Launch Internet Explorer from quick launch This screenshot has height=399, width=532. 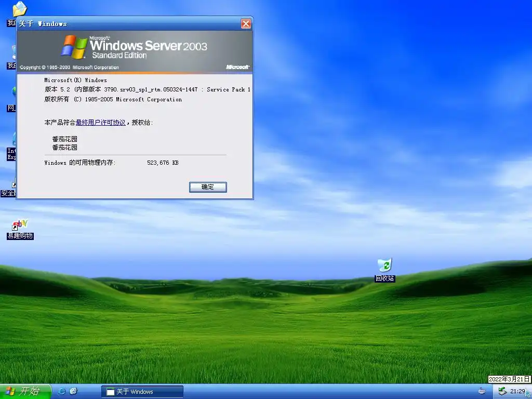click(x=62, y=391)
